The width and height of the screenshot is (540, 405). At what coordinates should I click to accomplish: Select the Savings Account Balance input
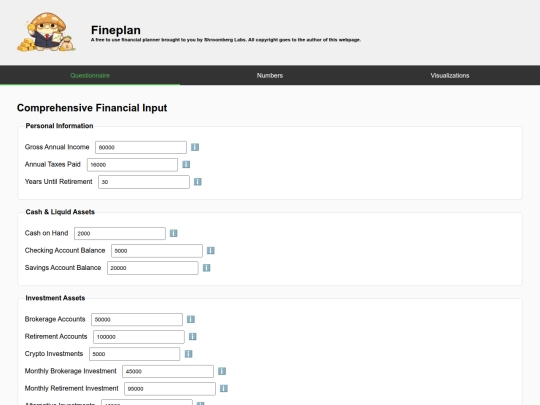153,268
